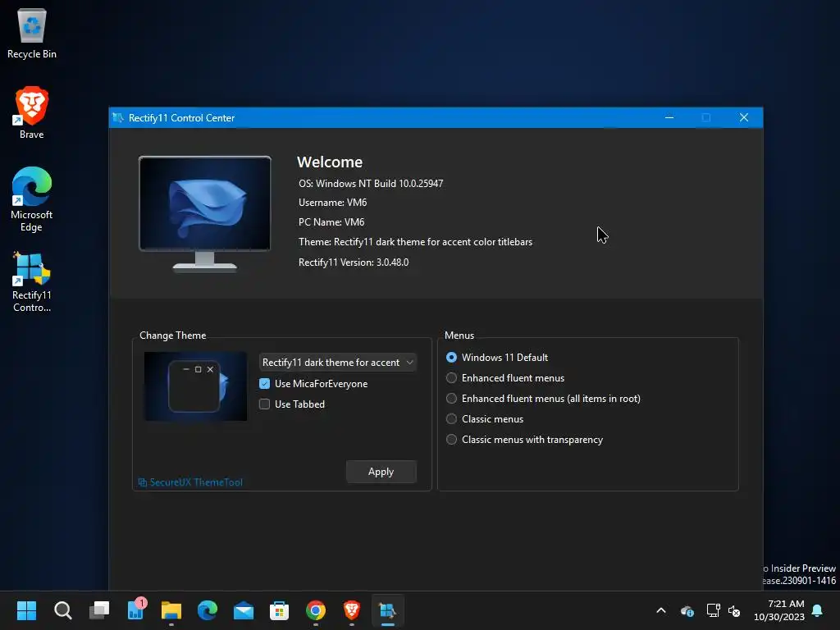
Task: Select the Microsoft Edge desktop shortcut
Action: [x=32, y=199]
